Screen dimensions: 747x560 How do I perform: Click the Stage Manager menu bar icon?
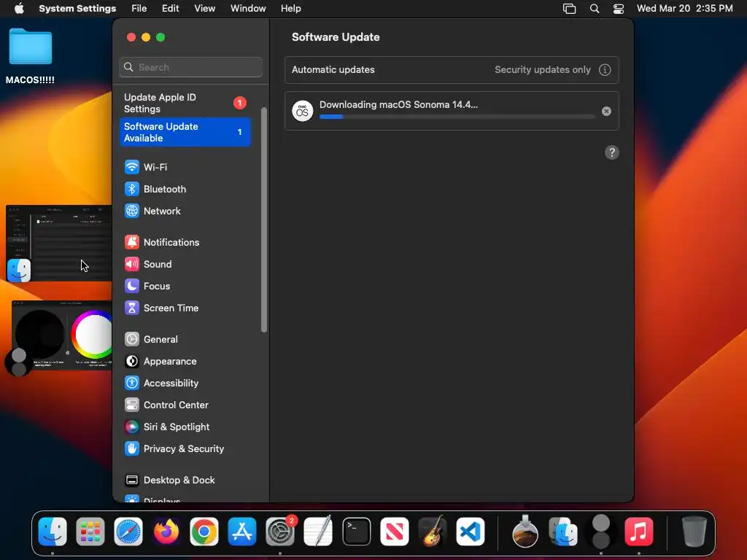pyautogui.click(x=569, y=9)
